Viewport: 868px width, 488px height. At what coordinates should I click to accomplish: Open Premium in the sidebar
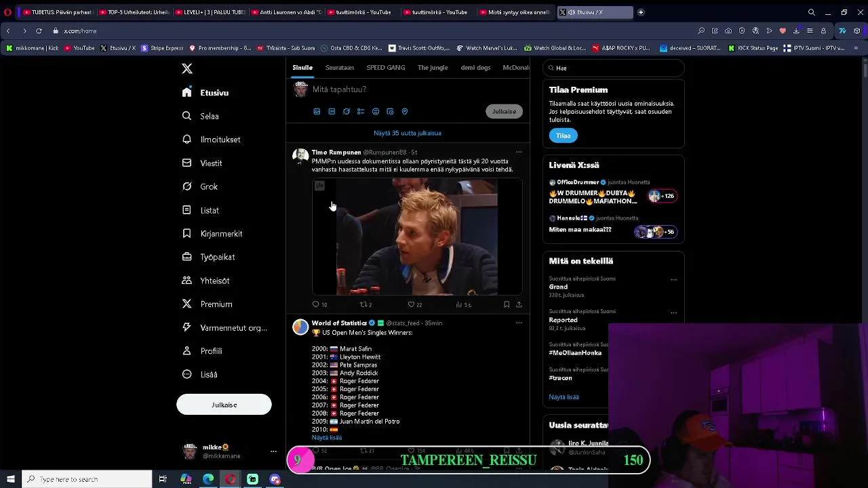[x=208, y=304]
